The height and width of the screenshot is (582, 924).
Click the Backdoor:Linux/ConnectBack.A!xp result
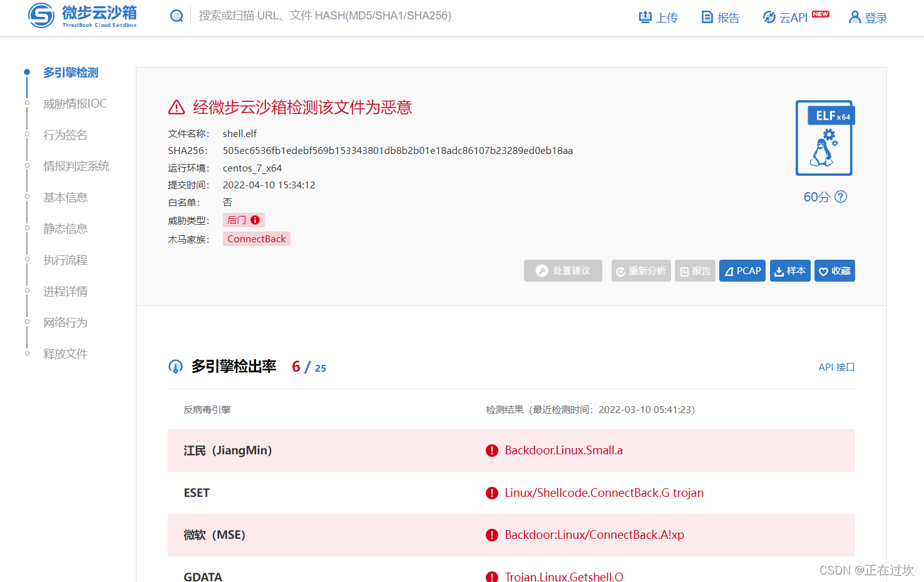pos(595,535)
